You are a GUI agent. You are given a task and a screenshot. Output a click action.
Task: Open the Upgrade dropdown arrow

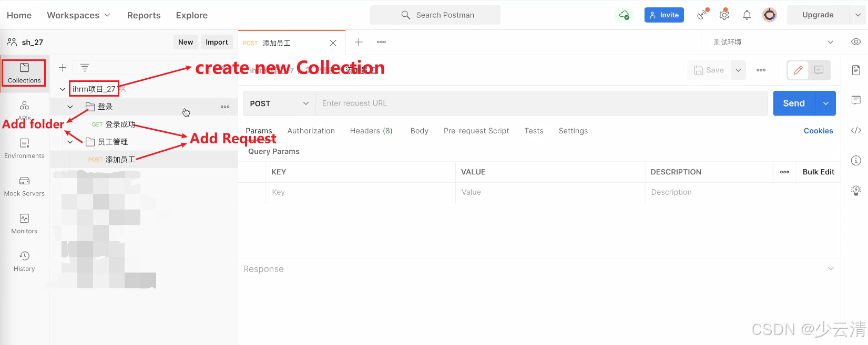pos(857,15)
